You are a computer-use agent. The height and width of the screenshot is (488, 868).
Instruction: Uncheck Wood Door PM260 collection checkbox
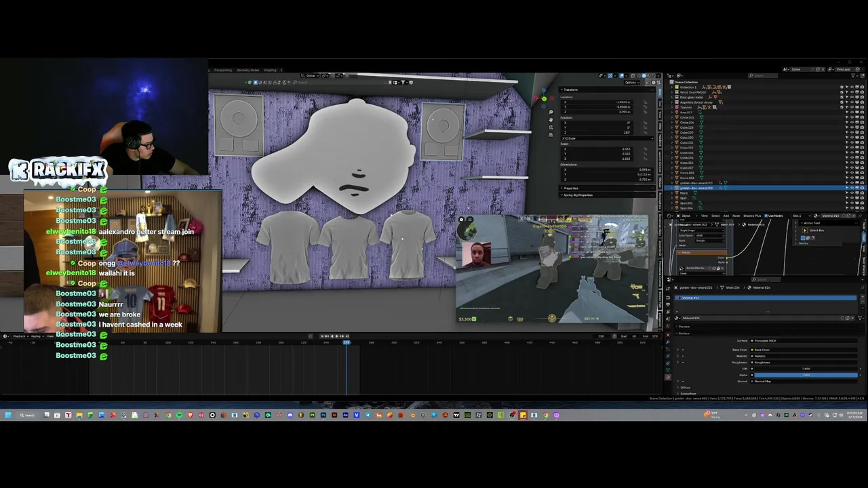pyautogui.click(x=842, y=92)
